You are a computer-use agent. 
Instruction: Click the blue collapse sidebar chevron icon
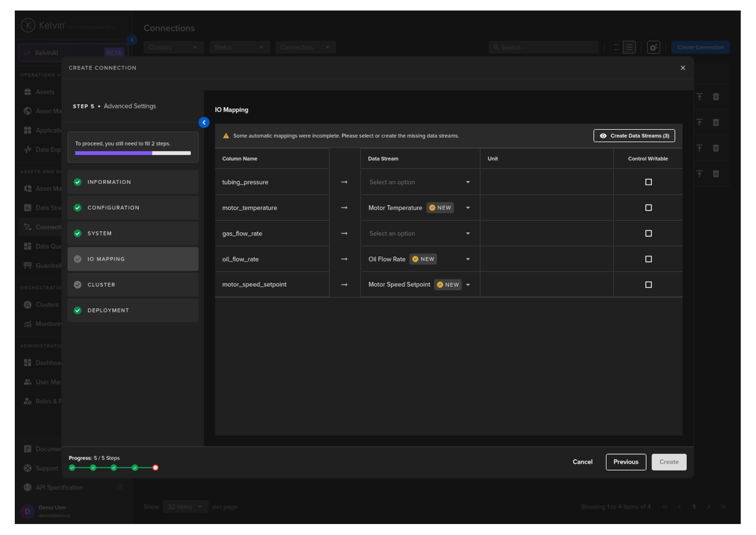point(204,122)
